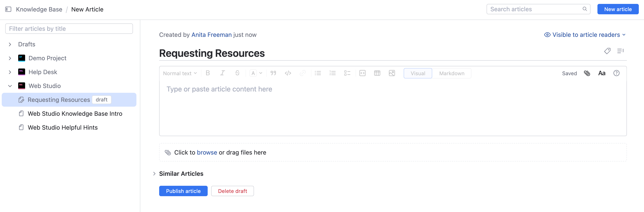Viewport: 644px width, 212px height.
Task: Open the Normal text style dropdown
Action: click(180, 73)
